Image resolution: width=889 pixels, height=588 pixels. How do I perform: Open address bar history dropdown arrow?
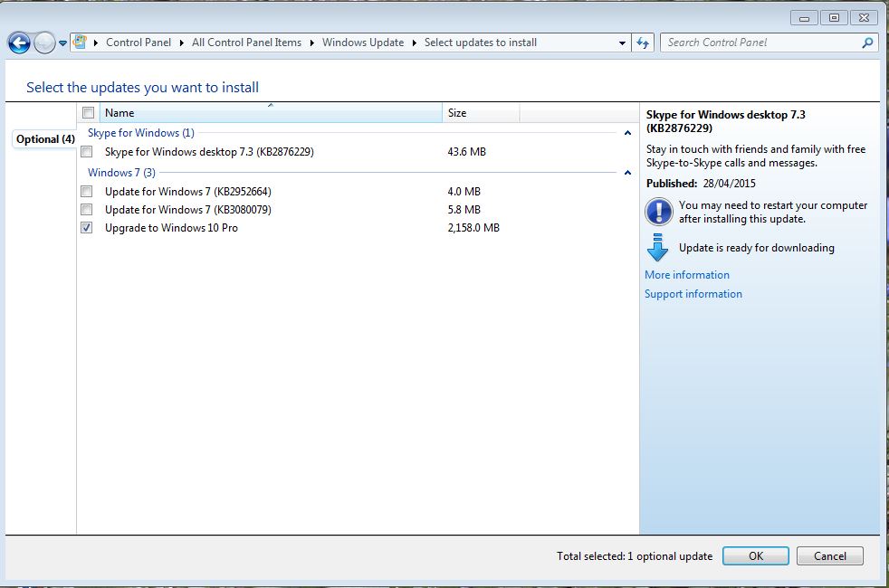click(x=622, y=43)
